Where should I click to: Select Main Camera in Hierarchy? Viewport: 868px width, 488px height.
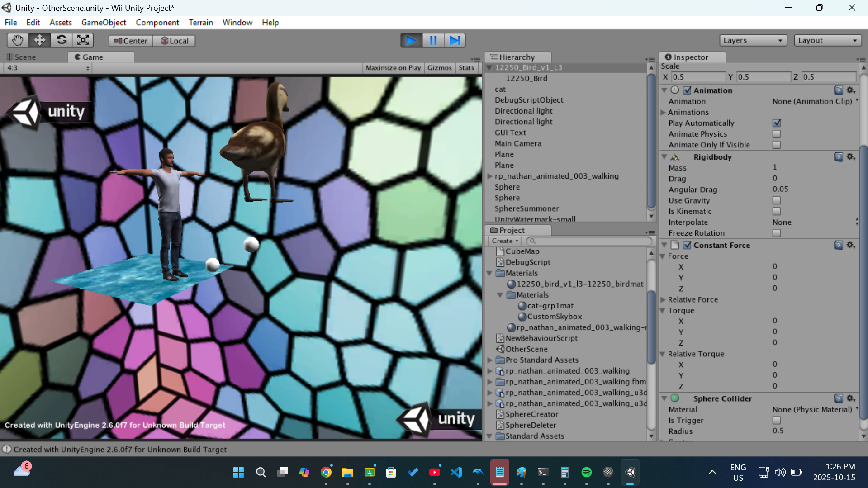click(x=518, y=143)
